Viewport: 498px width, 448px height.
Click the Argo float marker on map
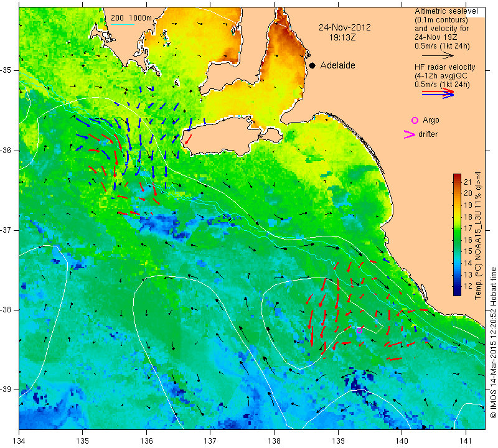pos(359,330)
